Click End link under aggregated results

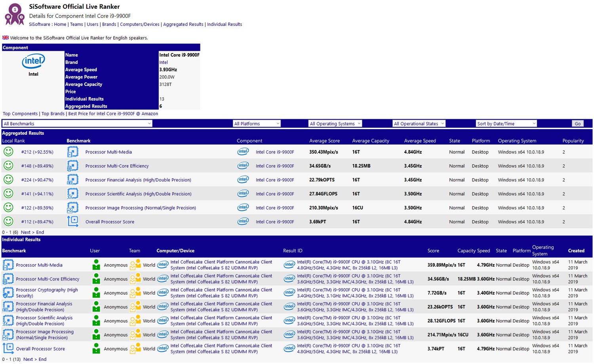40,233
